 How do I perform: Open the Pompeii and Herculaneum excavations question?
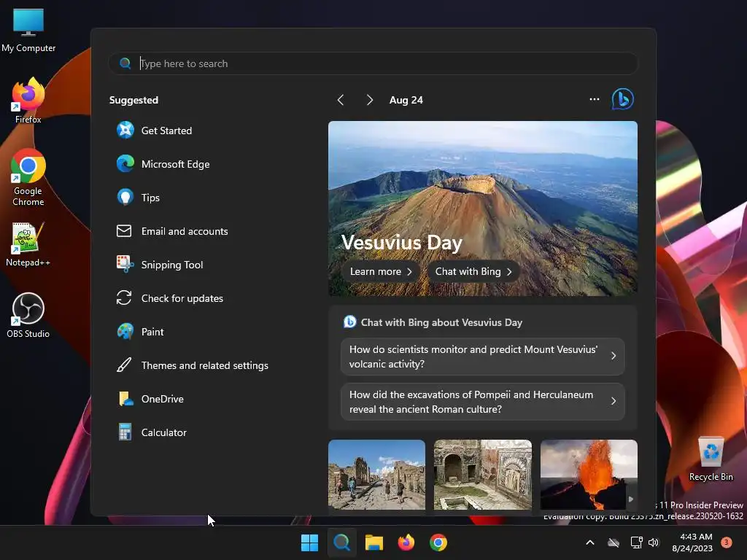pyautogui.click(x=483, y=402)
